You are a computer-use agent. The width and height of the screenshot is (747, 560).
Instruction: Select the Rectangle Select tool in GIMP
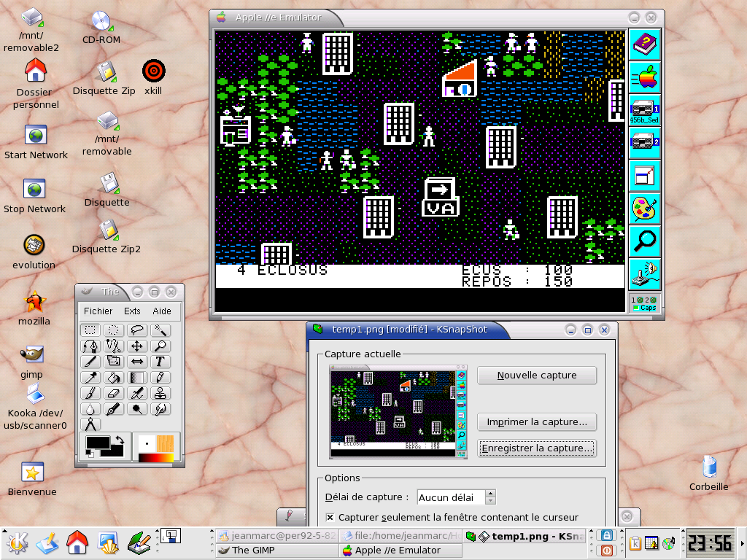click(90, 330)
